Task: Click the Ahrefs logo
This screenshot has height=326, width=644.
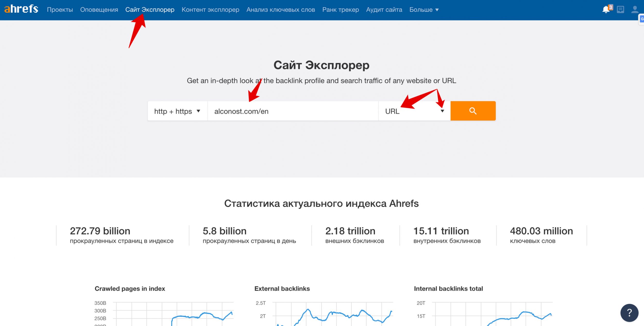Action: pyautogui.click(x=21, y=9)
